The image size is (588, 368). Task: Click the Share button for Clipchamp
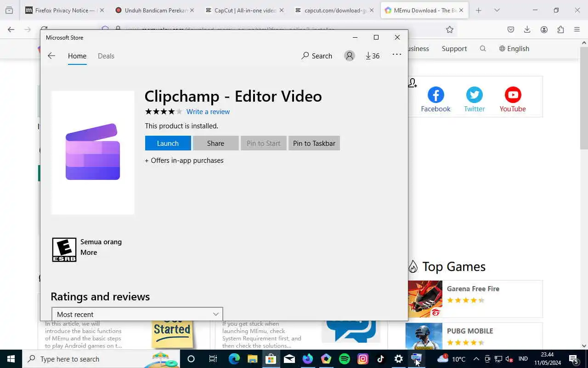[x=215, y=143]
